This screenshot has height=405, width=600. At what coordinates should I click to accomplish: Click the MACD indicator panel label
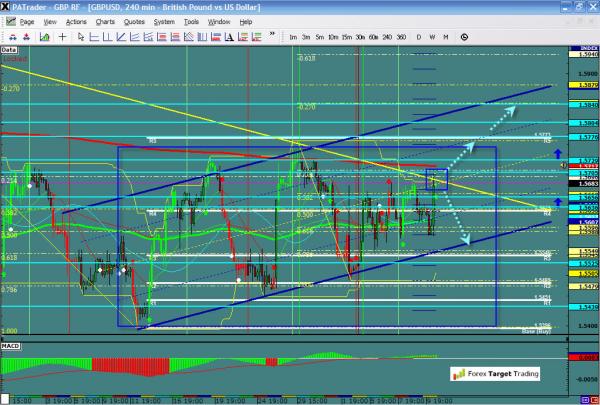pyautogui.click(x=11, y=345)
